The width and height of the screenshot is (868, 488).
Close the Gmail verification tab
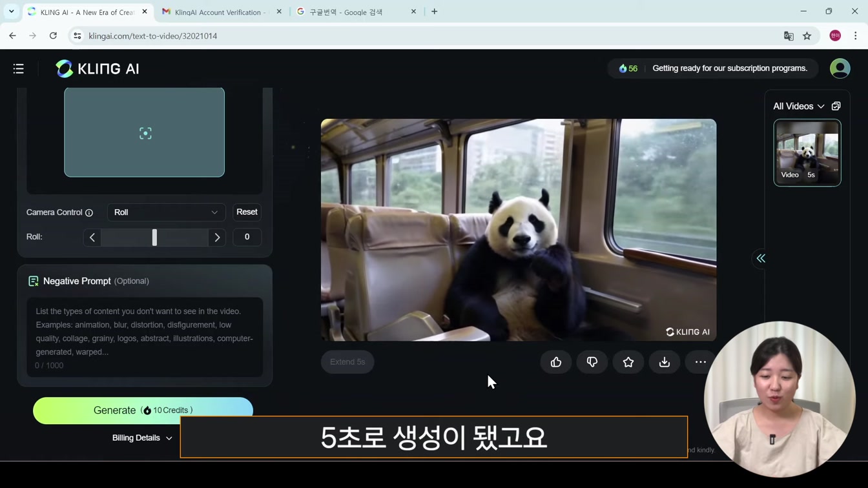click(x=279, y=12)
